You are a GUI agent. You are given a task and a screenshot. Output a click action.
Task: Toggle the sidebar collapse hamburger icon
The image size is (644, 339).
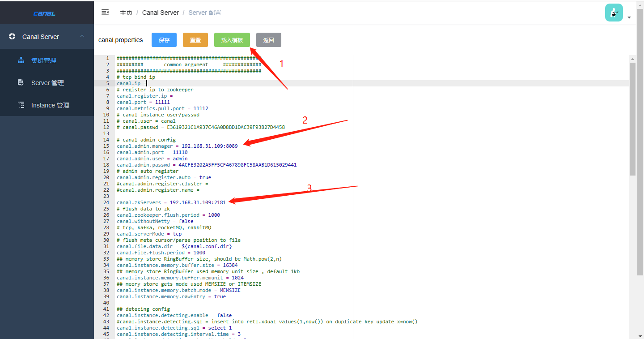tap(105, 13)
